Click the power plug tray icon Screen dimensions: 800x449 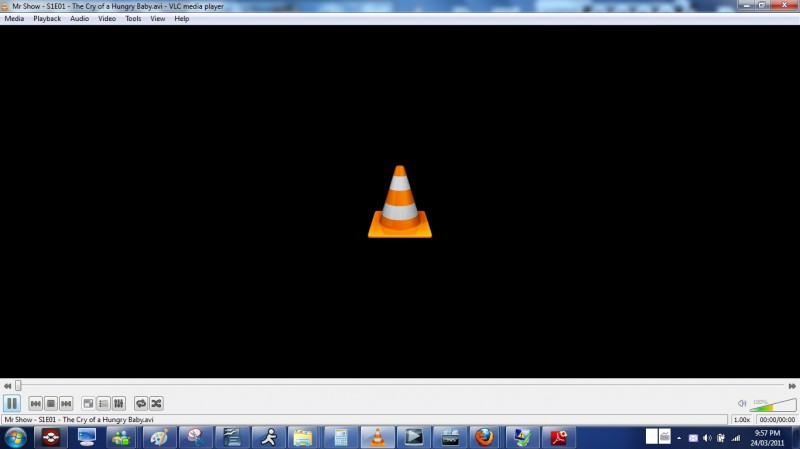click(x=720, y=438)
